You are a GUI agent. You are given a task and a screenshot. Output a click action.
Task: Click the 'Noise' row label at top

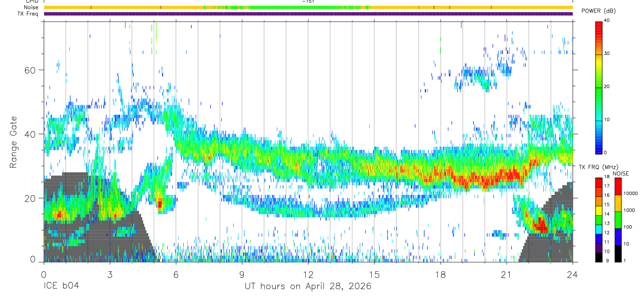point(31,7)
